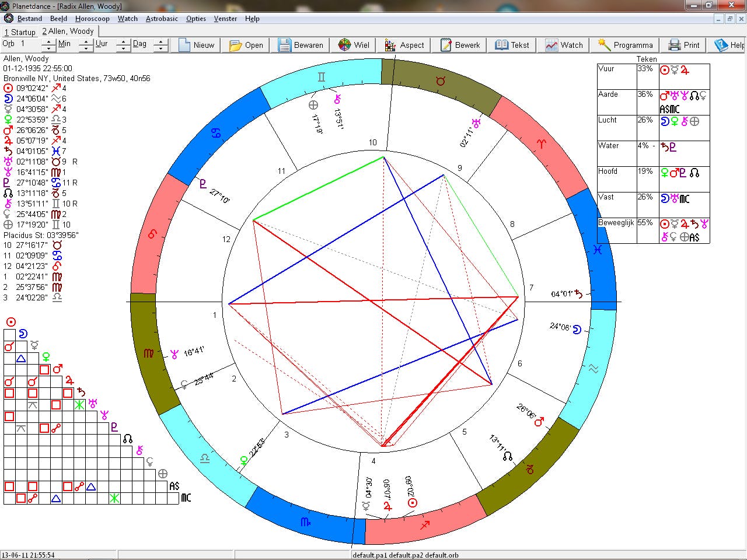Open the Opties menu

click(196, 19)
